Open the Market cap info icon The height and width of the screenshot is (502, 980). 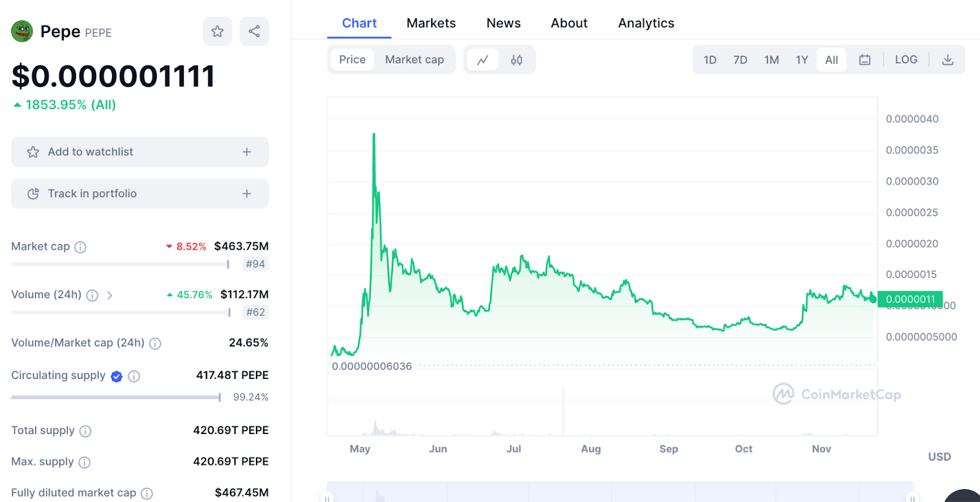point(80,247)
